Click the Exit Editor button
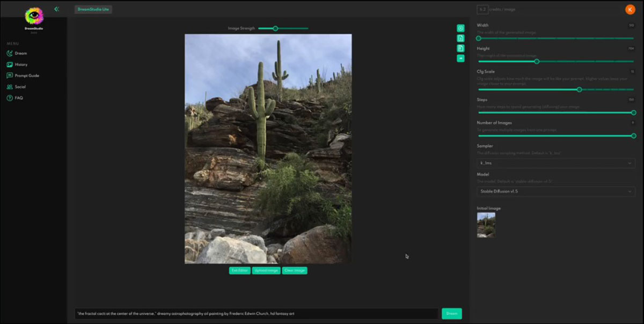The image size is (644, 324). [x=240, y=270]
